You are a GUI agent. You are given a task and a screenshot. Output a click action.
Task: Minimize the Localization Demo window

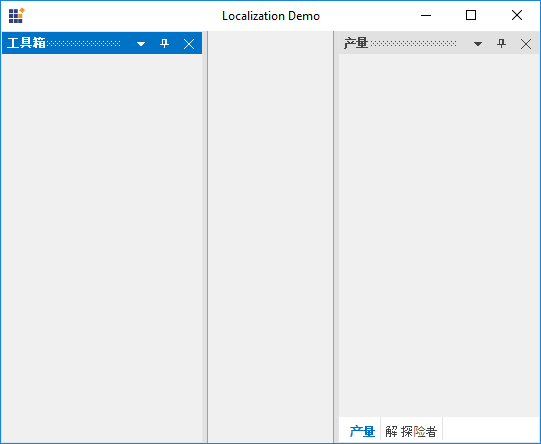tap(426, 16)
